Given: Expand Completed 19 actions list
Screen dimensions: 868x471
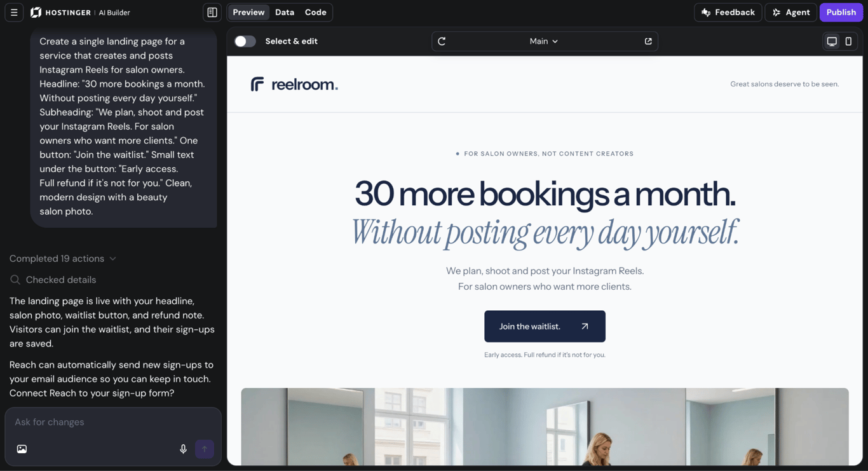Looking at the screenshot, I should coord(63,259).
